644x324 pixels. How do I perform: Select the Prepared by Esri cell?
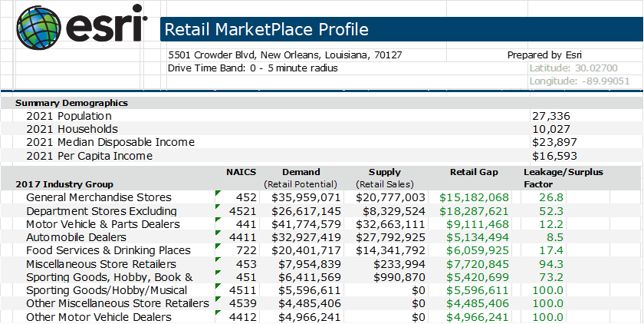[544, 55]
